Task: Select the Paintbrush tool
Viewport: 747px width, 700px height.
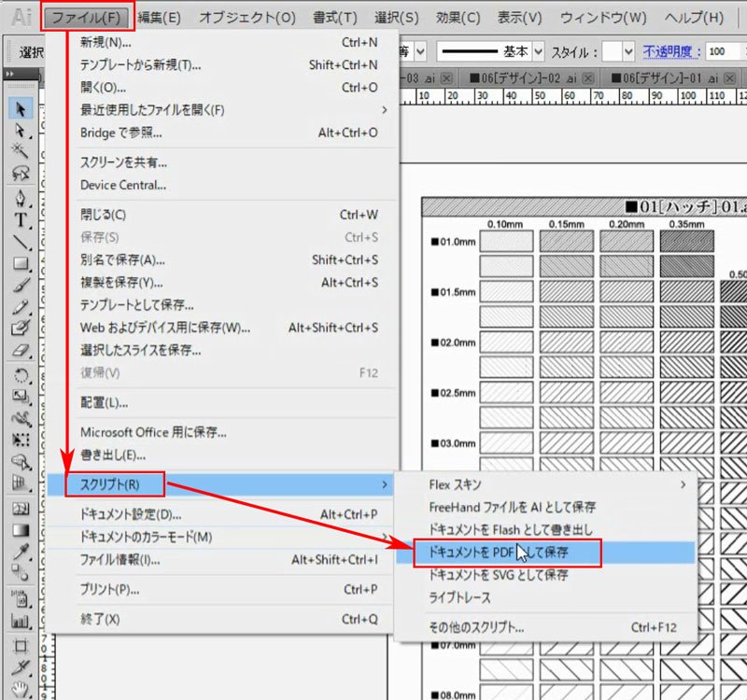Action: pyautogui.click(x=21, y=286)
